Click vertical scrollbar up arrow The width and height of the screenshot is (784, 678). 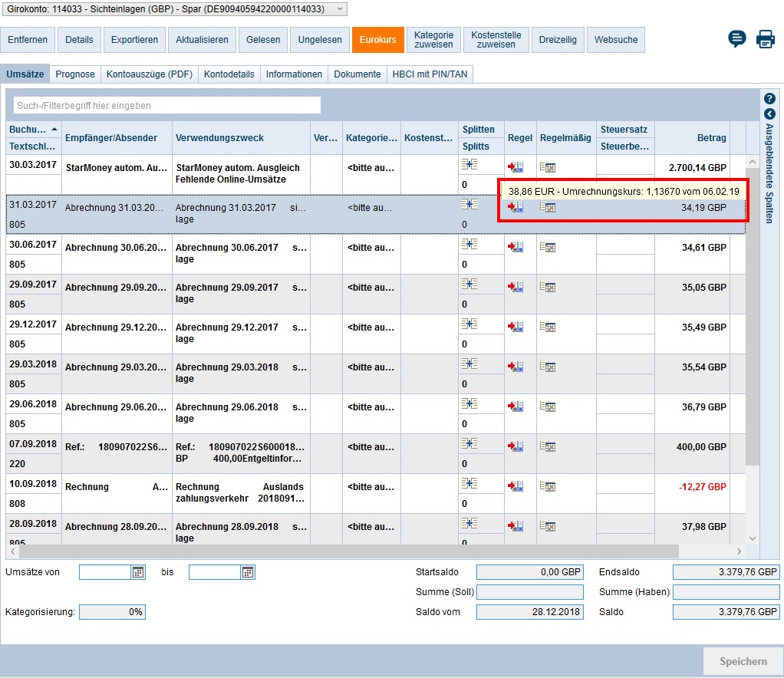[753, 162]
